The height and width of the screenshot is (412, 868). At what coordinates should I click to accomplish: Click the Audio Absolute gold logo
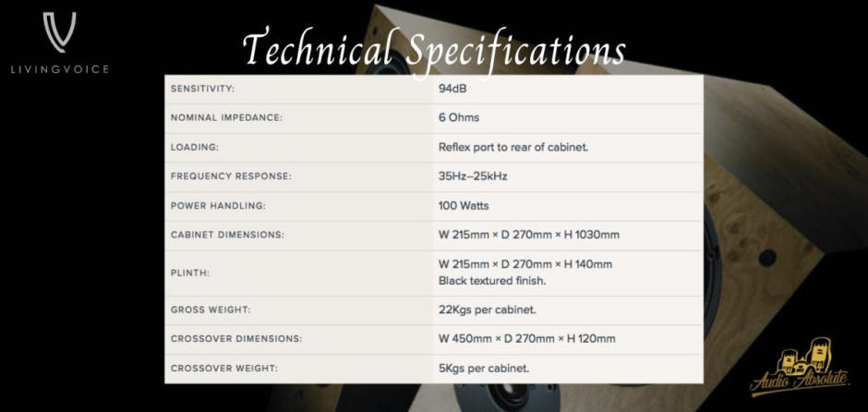(800, 370)
